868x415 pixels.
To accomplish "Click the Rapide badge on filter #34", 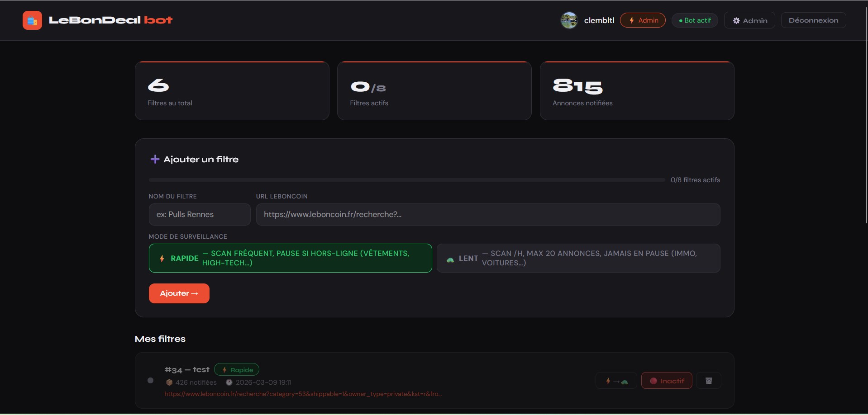I will (237, 369).
